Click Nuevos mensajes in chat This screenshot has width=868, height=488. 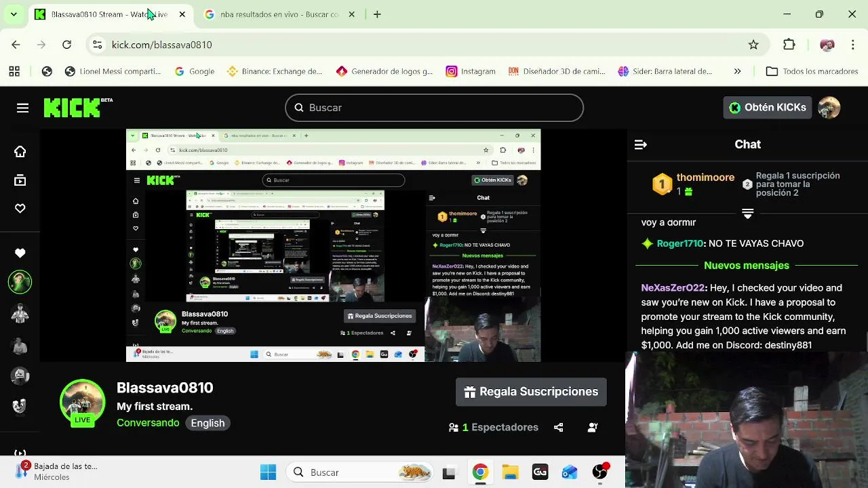747,266
